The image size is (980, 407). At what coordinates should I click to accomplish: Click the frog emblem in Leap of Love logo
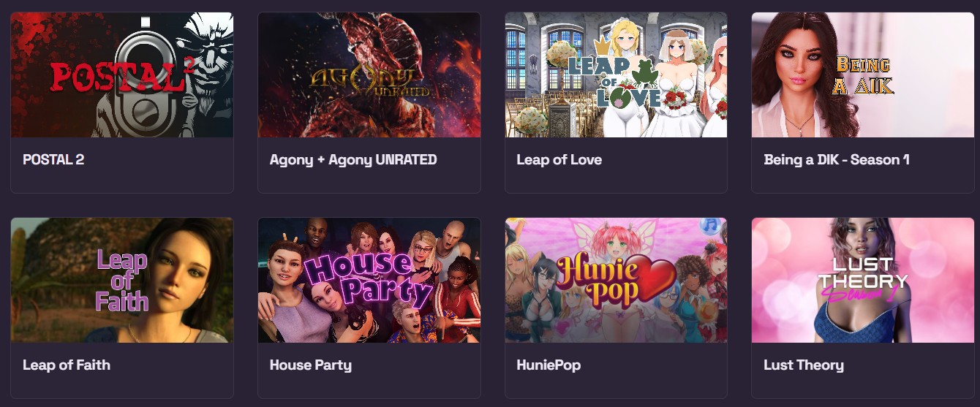click(x=645, y=72)
